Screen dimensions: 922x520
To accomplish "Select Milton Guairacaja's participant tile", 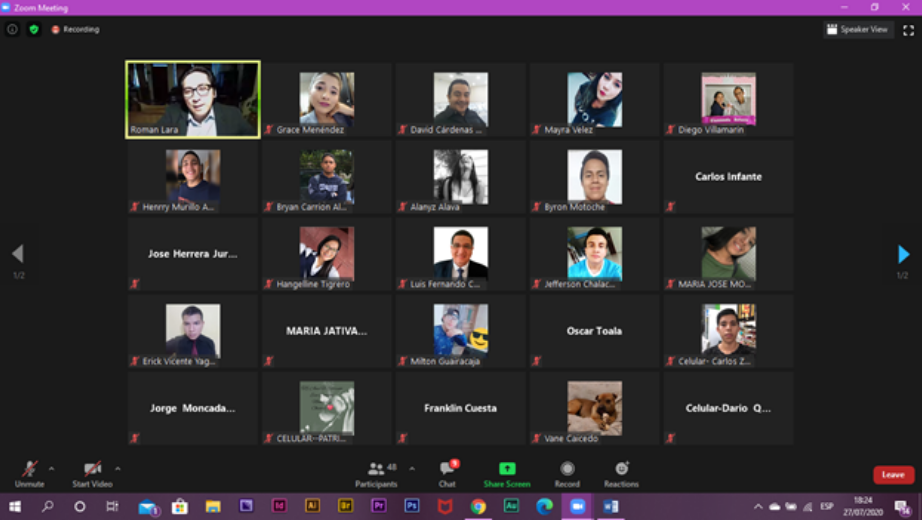I will [460, 331].
